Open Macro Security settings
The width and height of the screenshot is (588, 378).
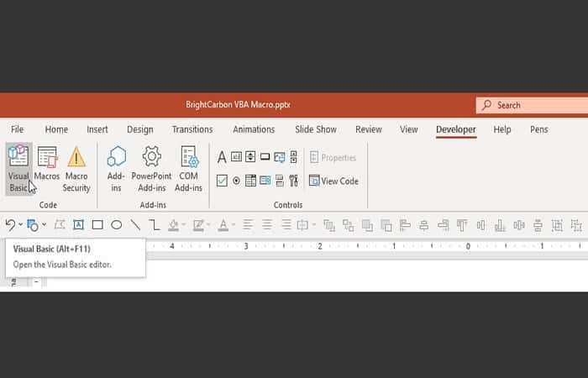point(76,169)
